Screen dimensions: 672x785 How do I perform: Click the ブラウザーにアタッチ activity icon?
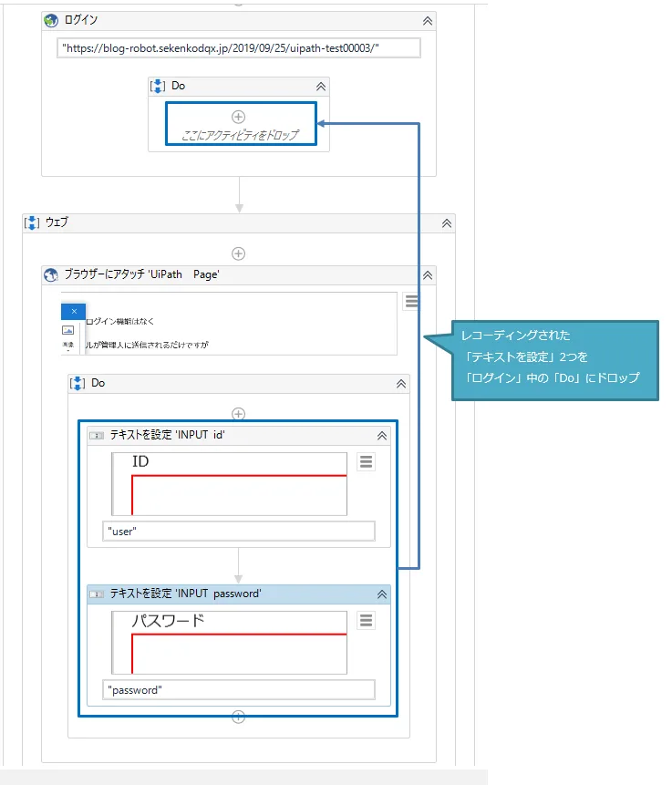click(51, 274)
